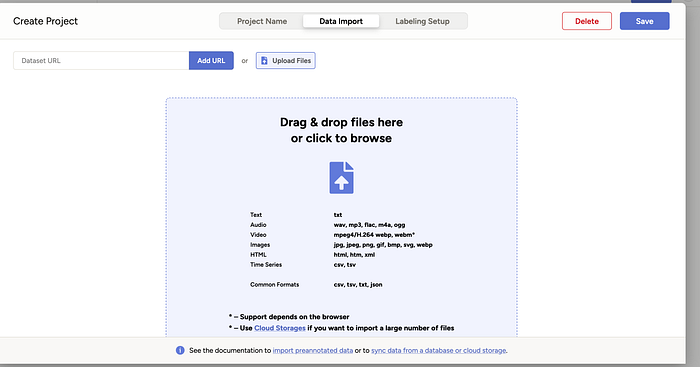Viewport: 700px width, 367px height.
Task: Open import preannotated data documentation link
Action: click(x=313, y=350)
